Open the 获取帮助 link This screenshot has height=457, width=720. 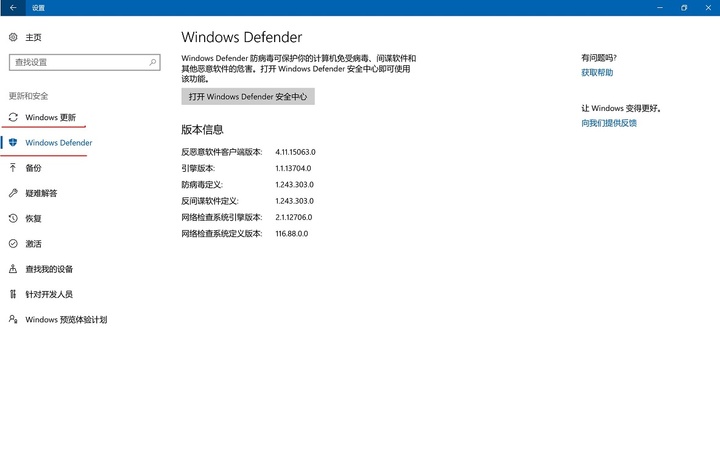[x=597, y=73]
